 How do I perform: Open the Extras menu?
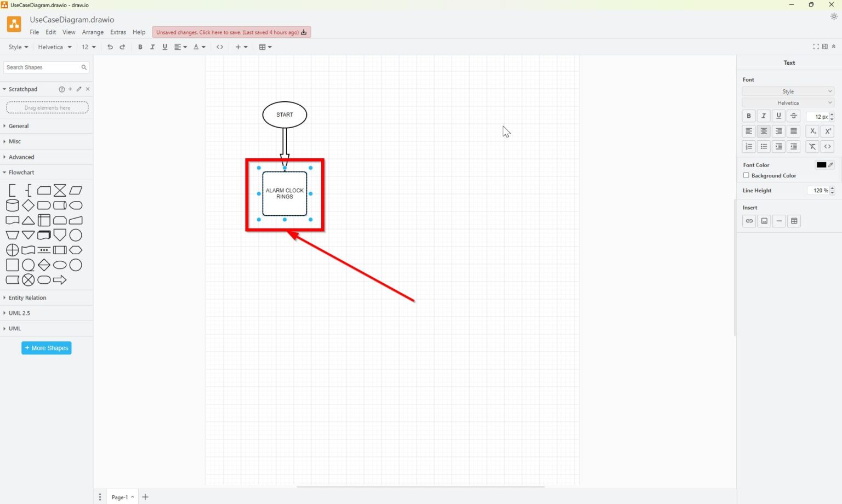[x=118, y=32]
